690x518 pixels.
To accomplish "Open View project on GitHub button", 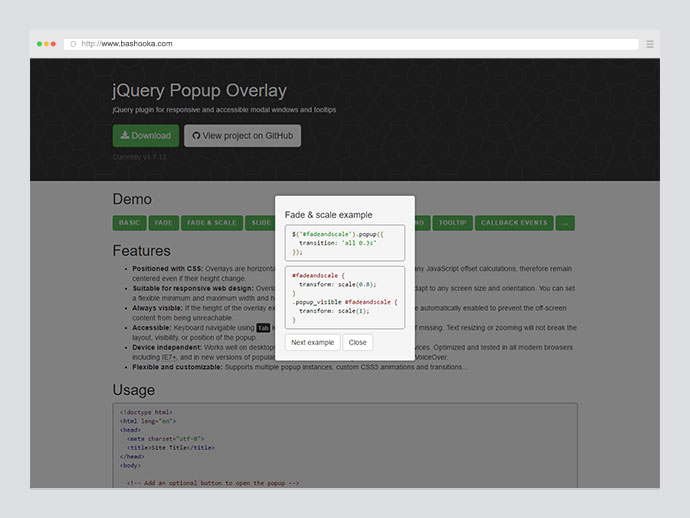I will pos(242,136).
